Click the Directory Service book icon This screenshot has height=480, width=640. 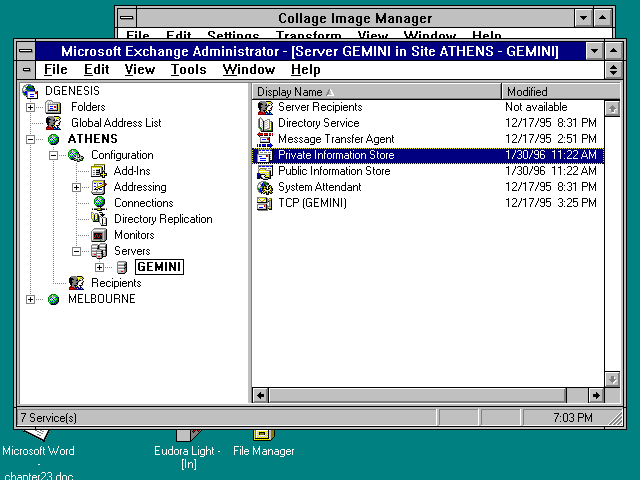[x=265, y=123]
